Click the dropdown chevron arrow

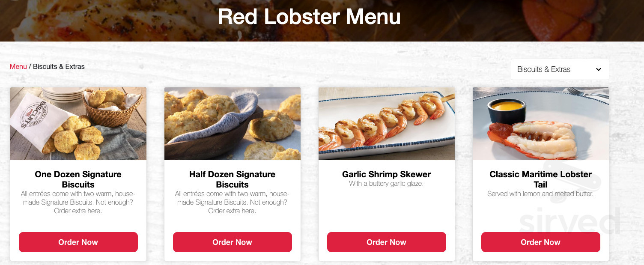coord(599,69)
